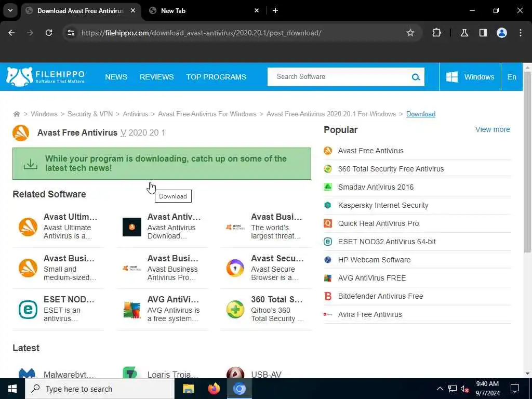Click the volume speaker tray icon
The image size is (532, 399).
pos(465,389)
